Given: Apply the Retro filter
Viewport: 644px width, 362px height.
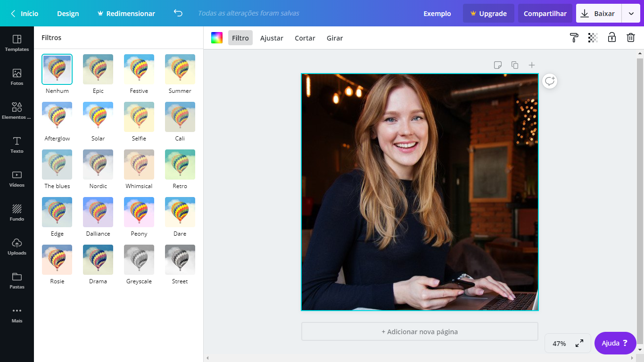Looking at the screenshot, I should [x=180, y=165].
